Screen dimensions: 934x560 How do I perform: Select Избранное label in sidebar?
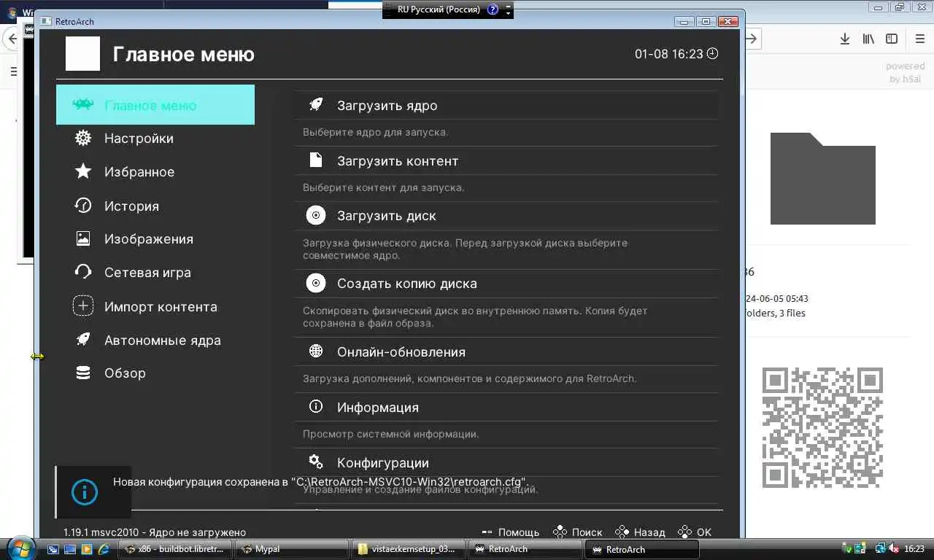point(139,172)
